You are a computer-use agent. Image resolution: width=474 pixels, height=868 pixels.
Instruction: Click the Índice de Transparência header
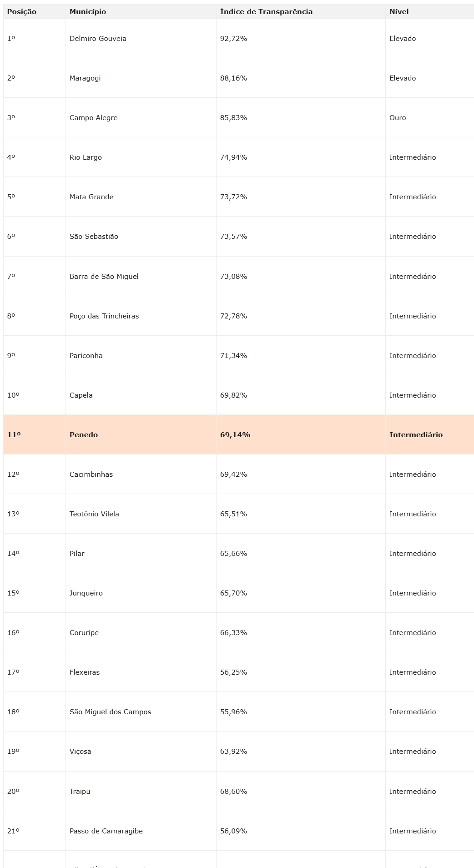(266, 12)
